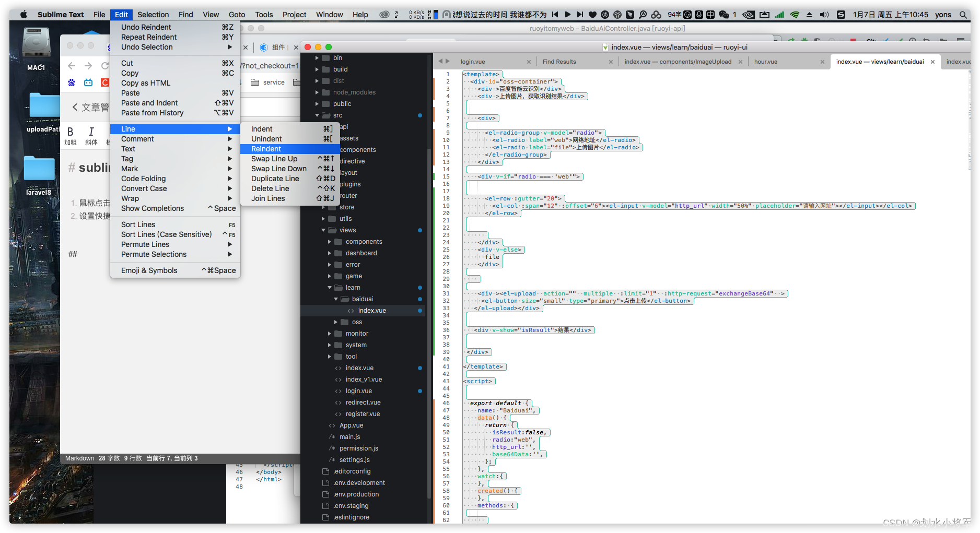Click the .editorconfig file icon

click(x=325, y=471)
